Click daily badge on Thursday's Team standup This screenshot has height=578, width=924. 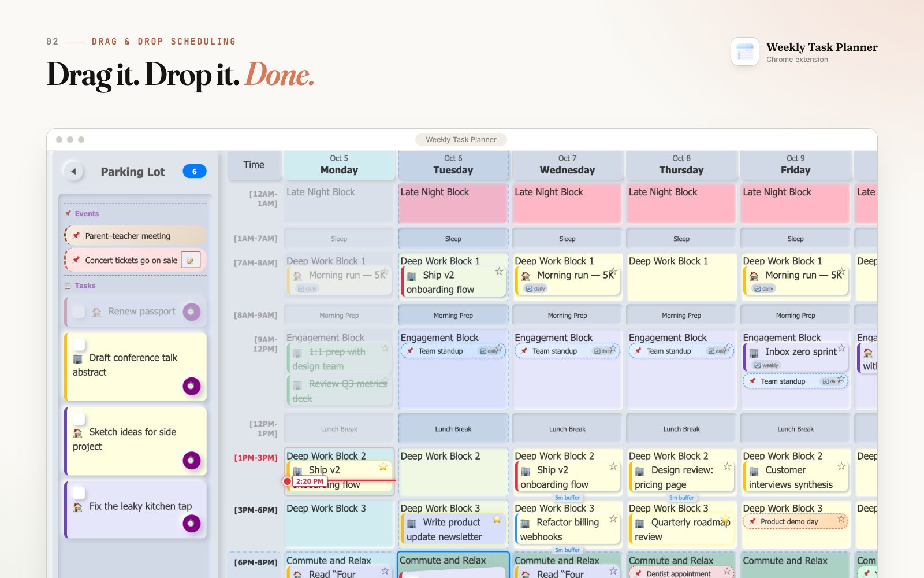pos(716,351)
